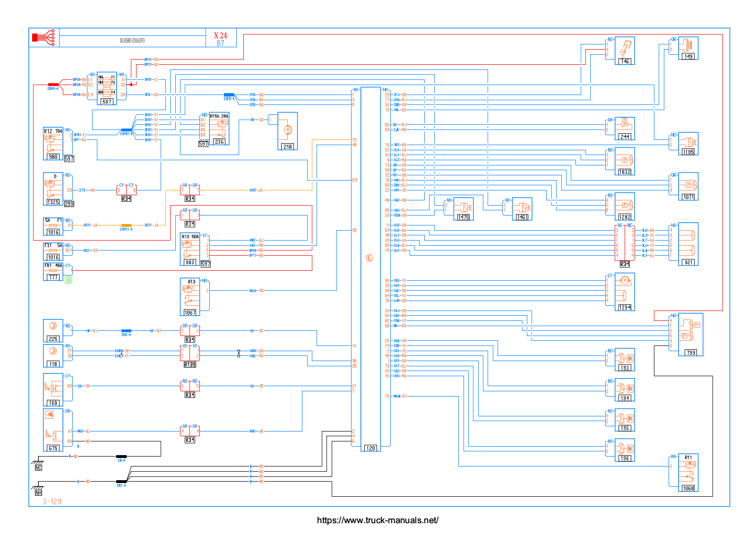Click the gauge component numbered 118
The image size is (756, 535).
click(53, 356)
